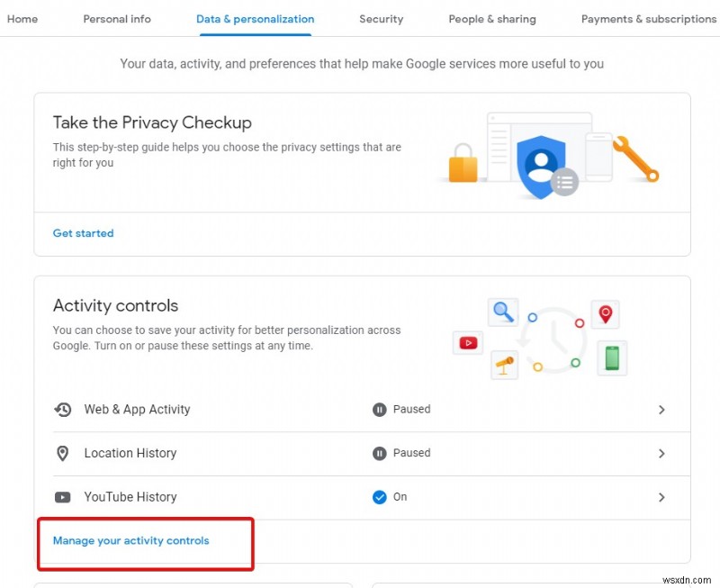Screen dimensions: 720x588
Task: Click the Web & App Activity clock icon
Action: pyautogui.click(x=62, y=410)
